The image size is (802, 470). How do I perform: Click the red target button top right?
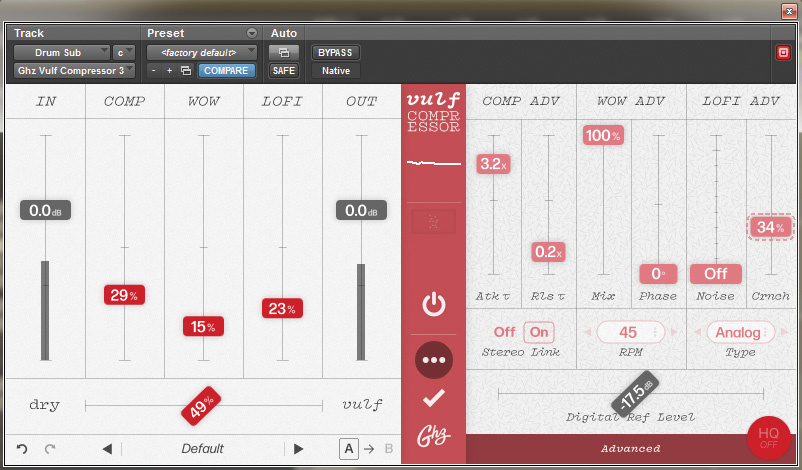tap(783, 53)
